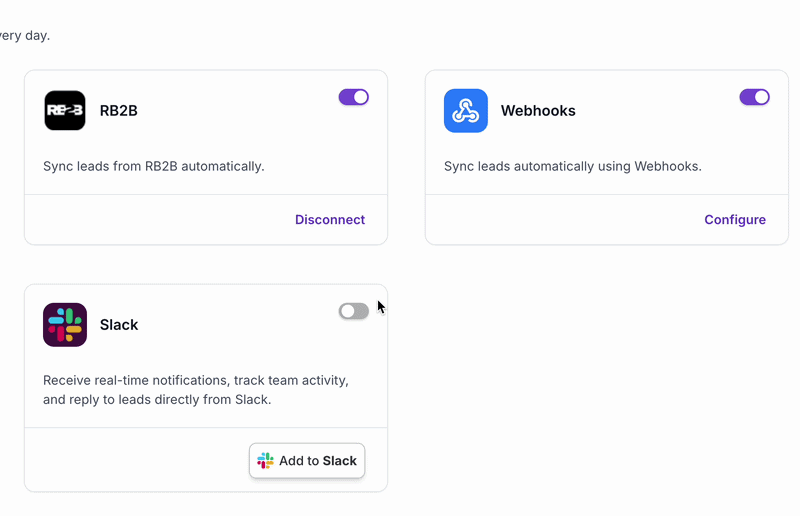Viewport: 800px width, 516px height.
Task: Click the Webhooks logo icon
Action: pos(466,111)
